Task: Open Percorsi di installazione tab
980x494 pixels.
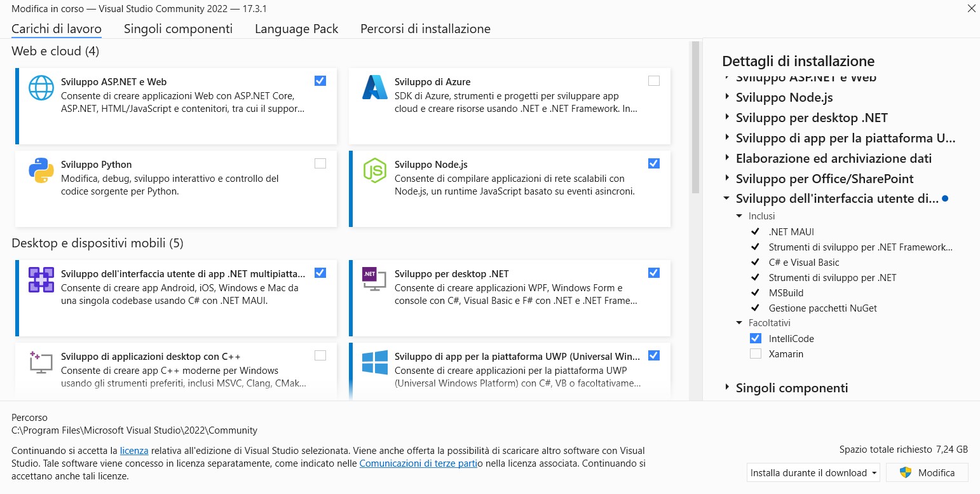Action: (x=425, y=29)
